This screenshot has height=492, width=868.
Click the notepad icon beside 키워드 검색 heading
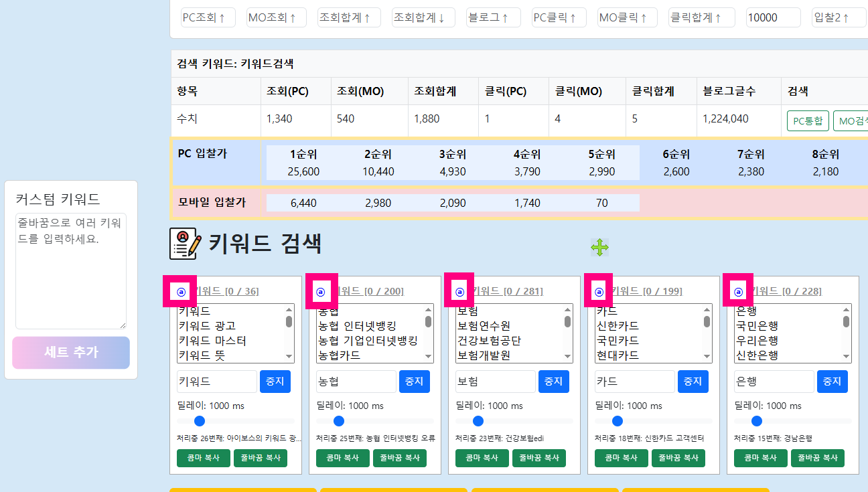coord(185,244)
